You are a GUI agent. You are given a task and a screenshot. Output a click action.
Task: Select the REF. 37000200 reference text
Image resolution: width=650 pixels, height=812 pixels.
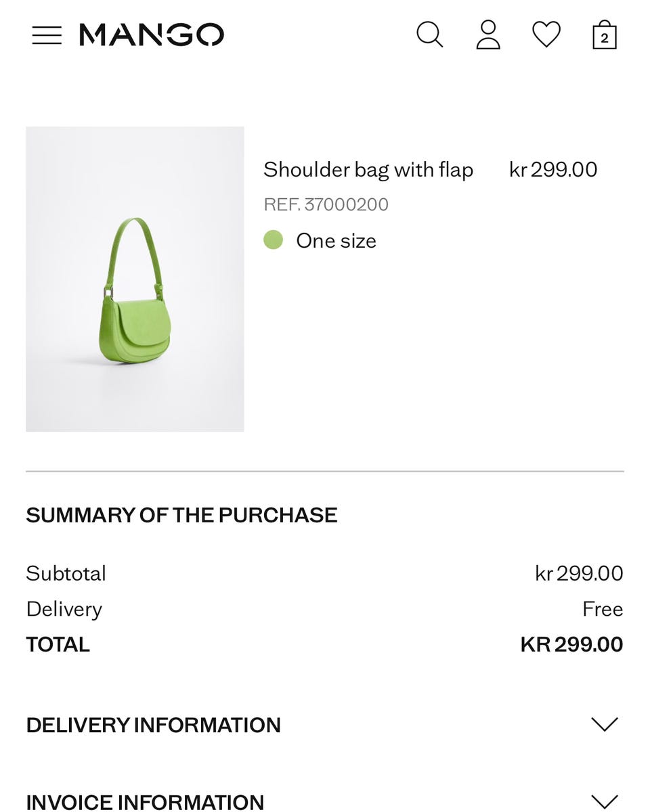(326, 204)
